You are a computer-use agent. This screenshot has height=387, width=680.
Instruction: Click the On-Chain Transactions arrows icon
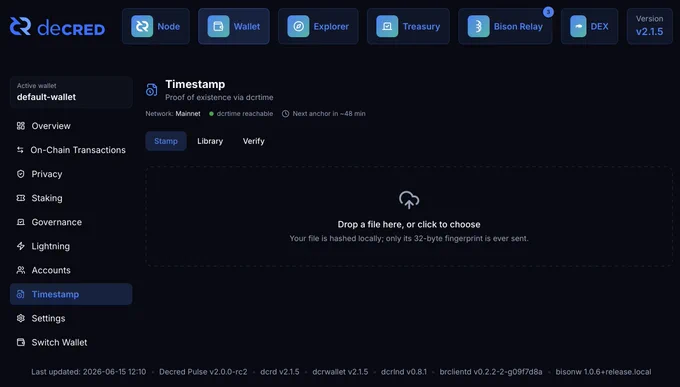pyautogui.click(x=20, y=150)
